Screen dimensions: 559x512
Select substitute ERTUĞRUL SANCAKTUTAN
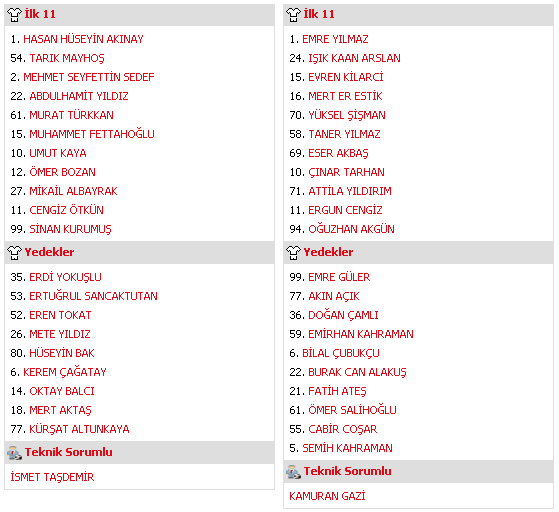click(x=93, y=296)
